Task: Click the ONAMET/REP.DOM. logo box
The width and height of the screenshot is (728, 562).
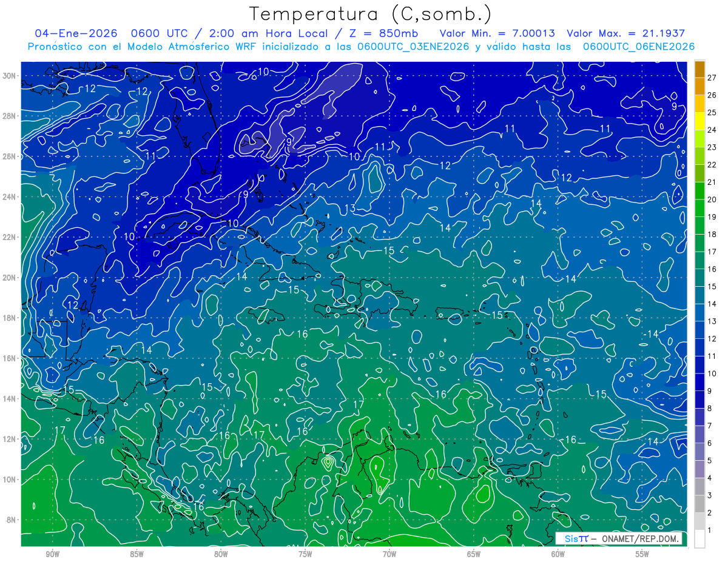Action: (x=619, y=538)
